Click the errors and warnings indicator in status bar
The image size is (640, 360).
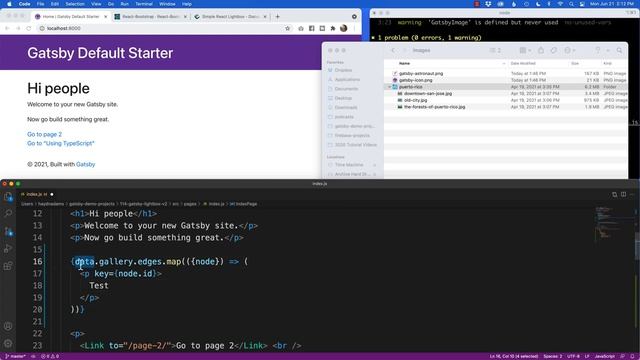tap(50, 356)
